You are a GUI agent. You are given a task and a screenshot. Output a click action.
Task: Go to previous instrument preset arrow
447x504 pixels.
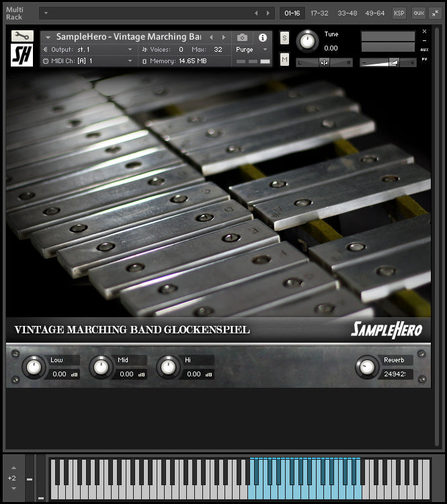211,37
